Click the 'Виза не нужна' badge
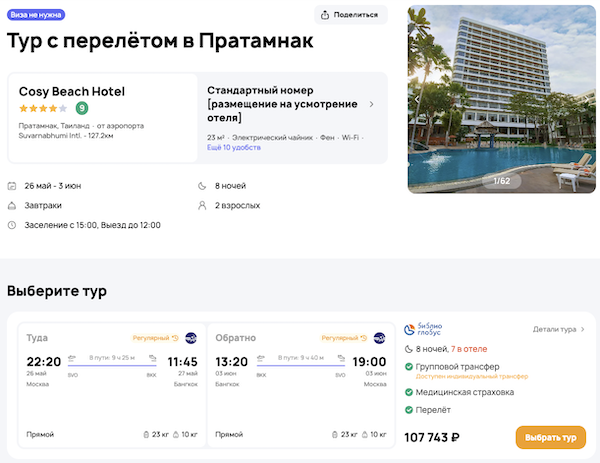The image size is (600, 463). click(x=37, y=15)
